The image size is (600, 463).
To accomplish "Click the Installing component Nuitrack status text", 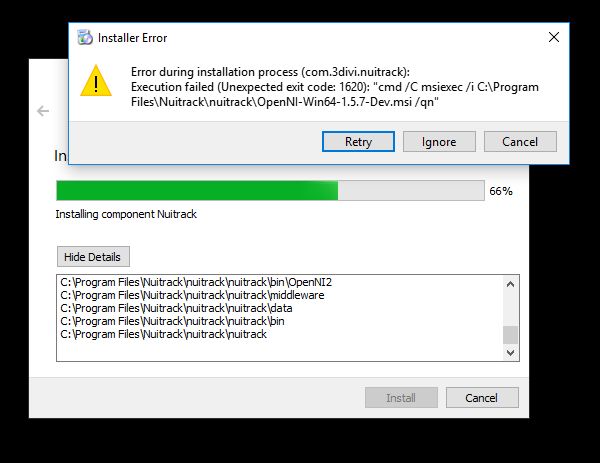I will [x=126, y=214].
